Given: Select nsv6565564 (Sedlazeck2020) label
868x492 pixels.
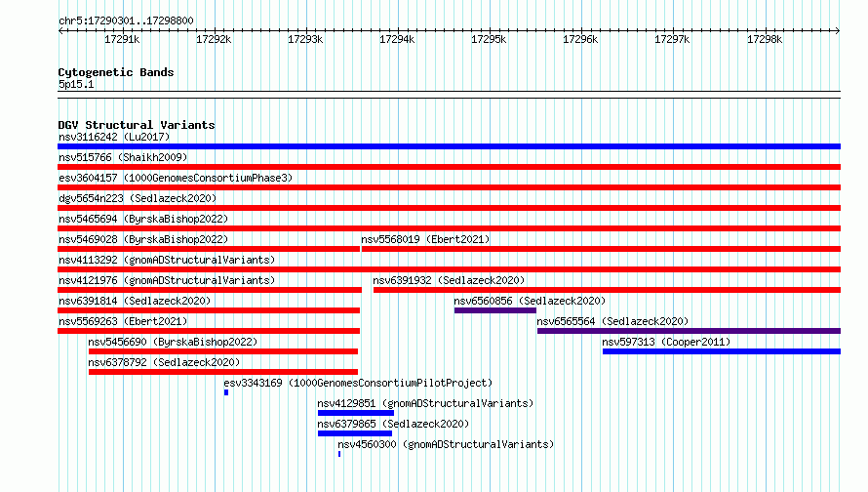Looking at the screenshot, I should point(612,321).
